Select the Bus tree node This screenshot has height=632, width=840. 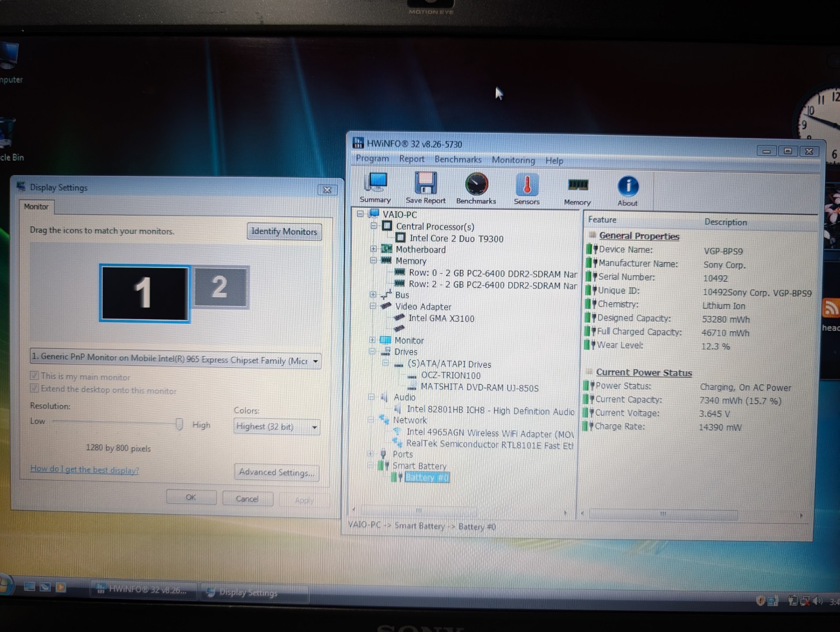click(x=402, y=295)
